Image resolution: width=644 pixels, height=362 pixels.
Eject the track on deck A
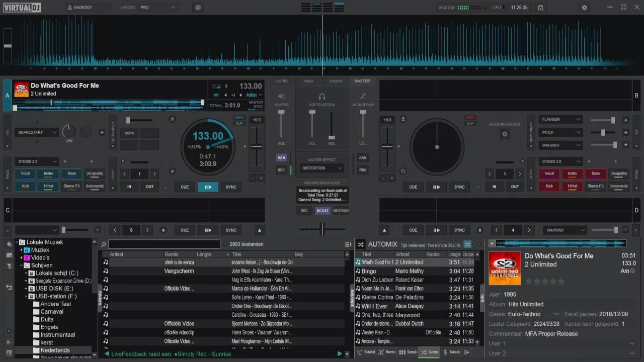(x=172, y=119)
